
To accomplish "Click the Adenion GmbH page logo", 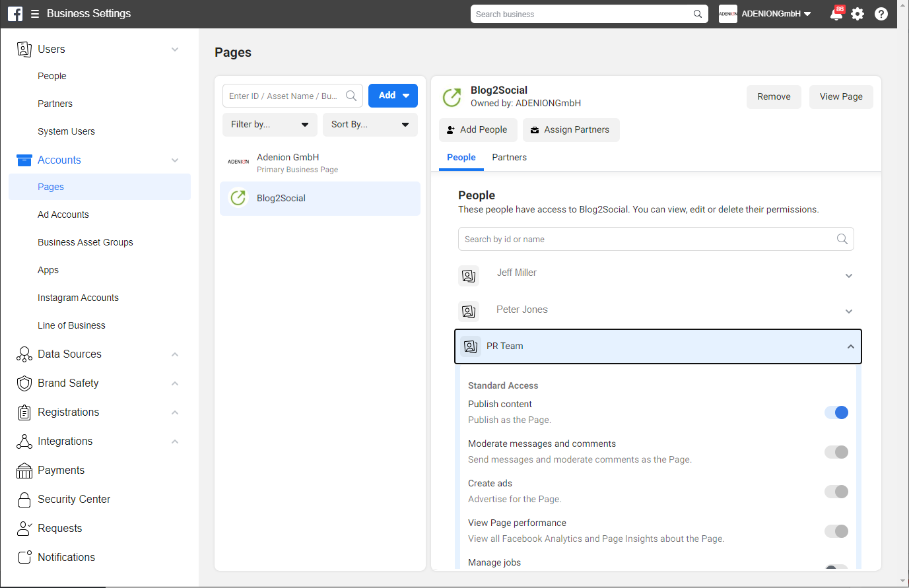I will [238, 162].
